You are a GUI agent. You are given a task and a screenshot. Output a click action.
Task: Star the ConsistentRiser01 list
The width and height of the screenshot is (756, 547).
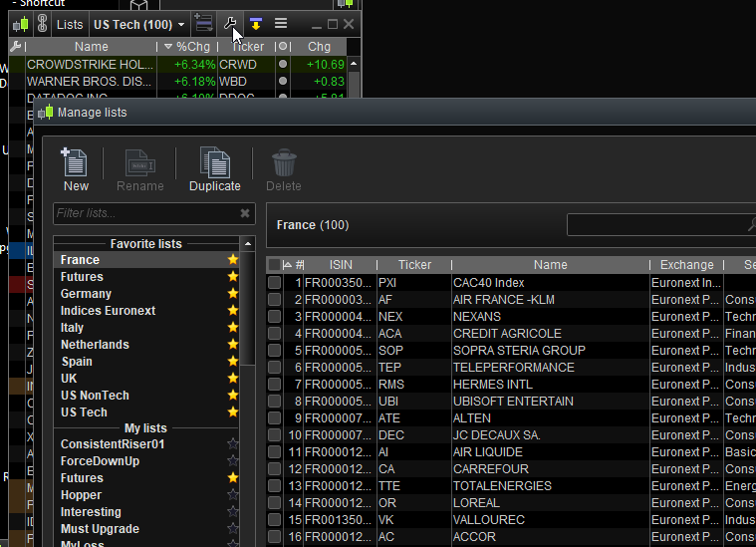tap(233, 443)
